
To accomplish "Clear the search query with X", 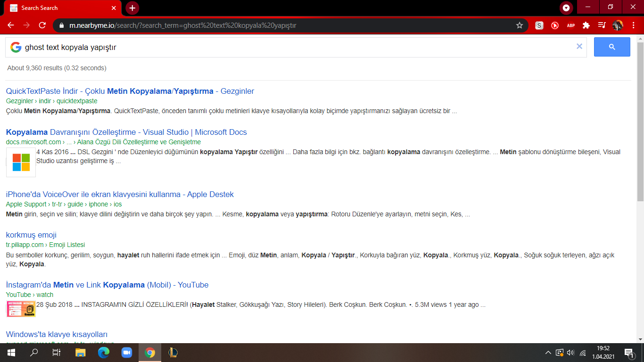I will [579, 46].
